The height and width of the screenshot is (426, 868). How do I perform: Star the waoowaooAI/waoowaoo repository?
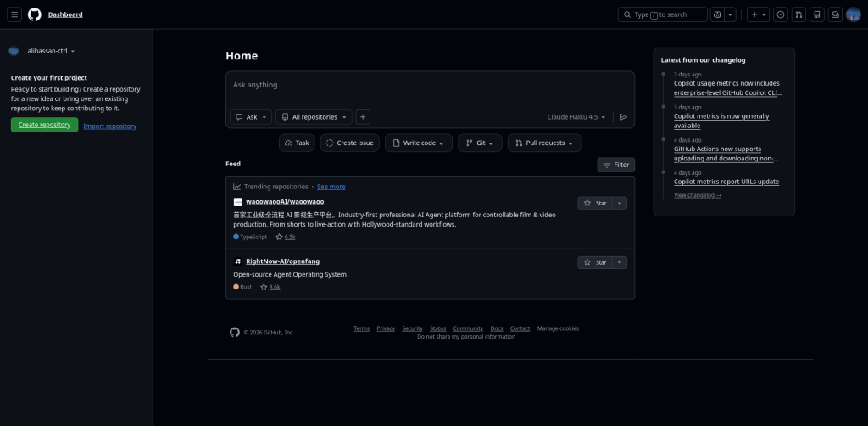tap(595, 203)
